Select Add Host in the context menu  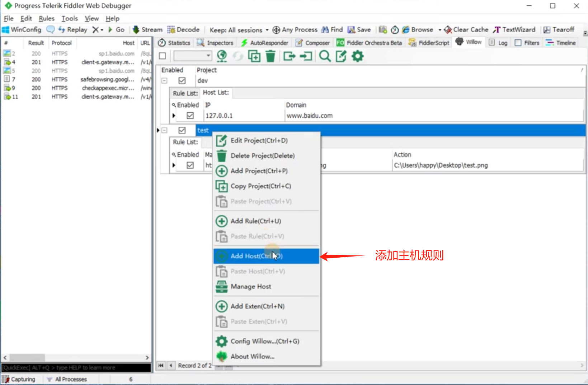pos(266,256)
